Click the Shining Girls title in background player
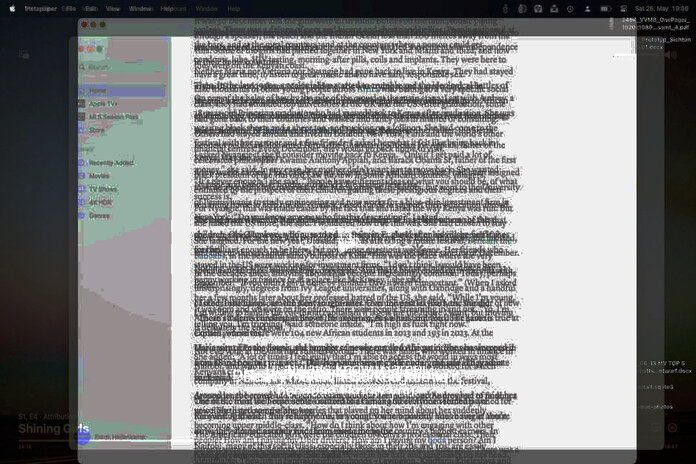The height and width of the screenshot is (464, 696). pyautogui.click(x=53, y=429)
